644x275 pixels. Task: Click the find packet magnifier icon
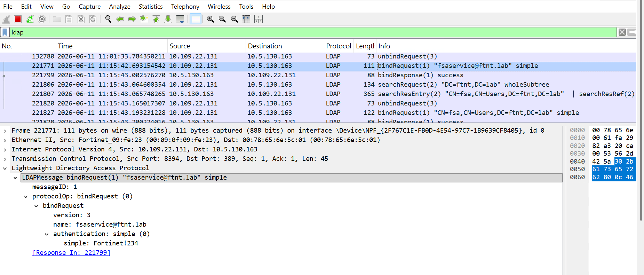pos(108,19)
